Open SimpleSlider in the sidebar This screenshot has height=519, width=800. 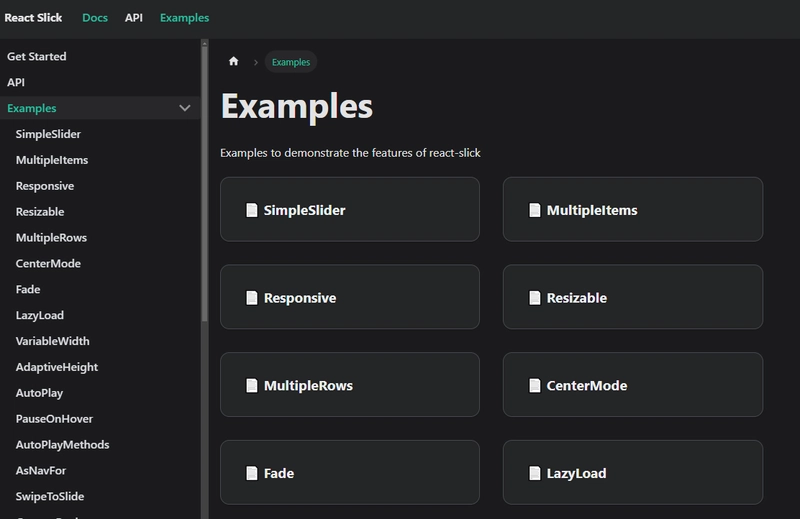48,134
